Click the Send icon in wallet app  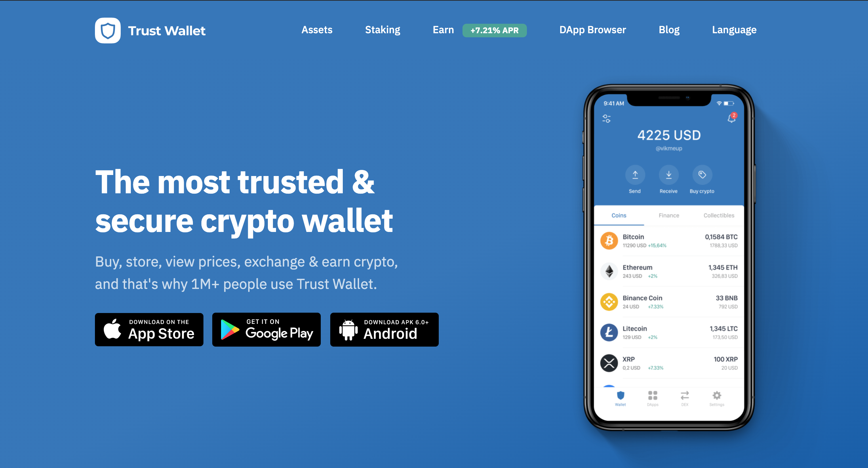tap(634, 177)
